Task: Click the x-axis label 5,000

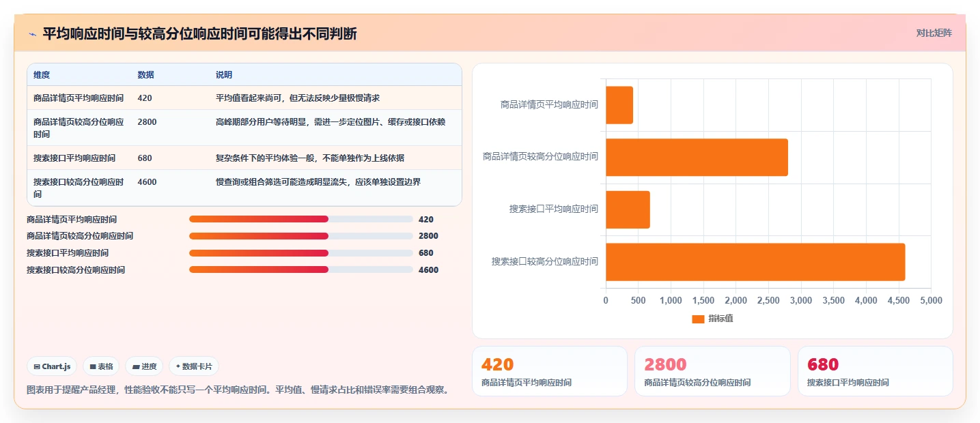Action: pos(931,300)
